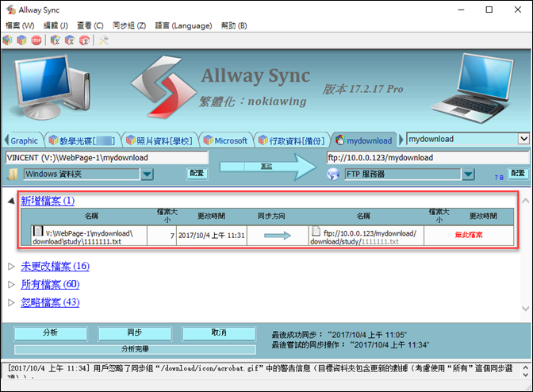This screenshot has width=533, height=392.
Task: Switch to the Graphic tab
Action: click(24, 140)
